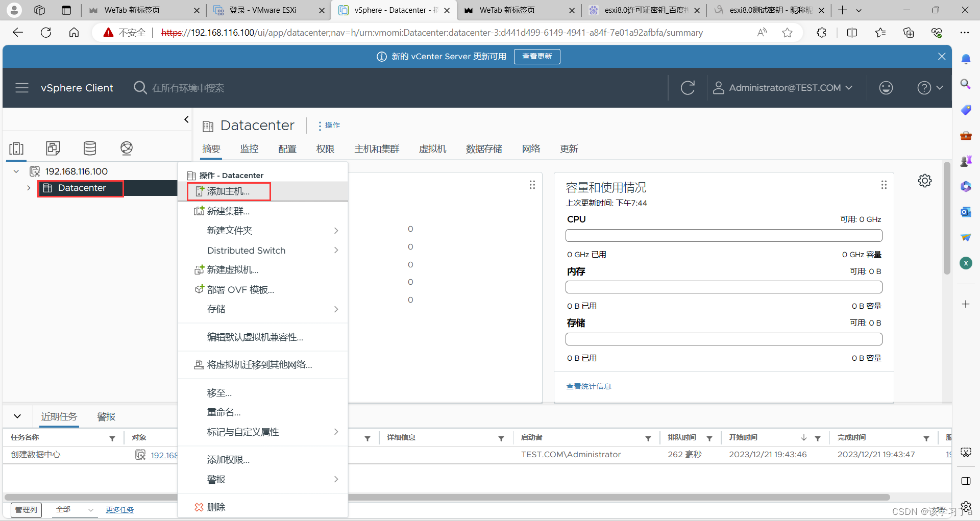
Task: Filter the 详细信息 column
Action: click(501, 438)
